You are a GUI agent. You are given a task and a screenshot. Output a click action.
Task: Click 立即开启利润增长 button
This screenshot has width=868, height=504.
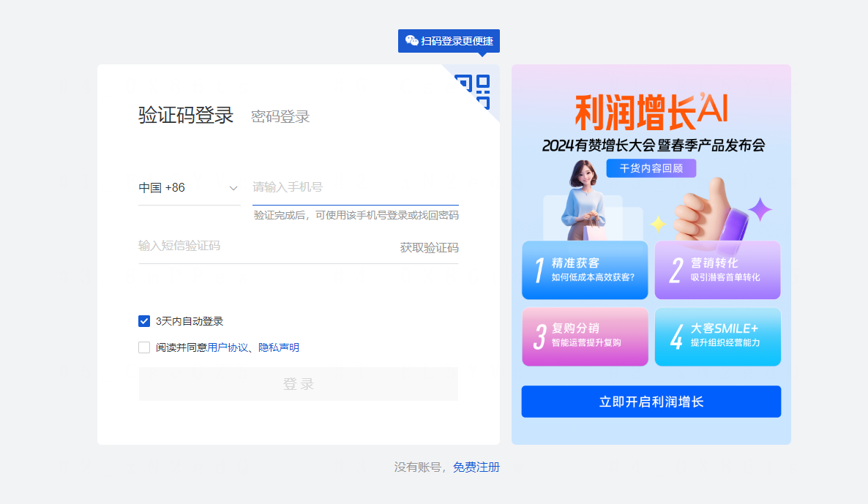point(651,402)
